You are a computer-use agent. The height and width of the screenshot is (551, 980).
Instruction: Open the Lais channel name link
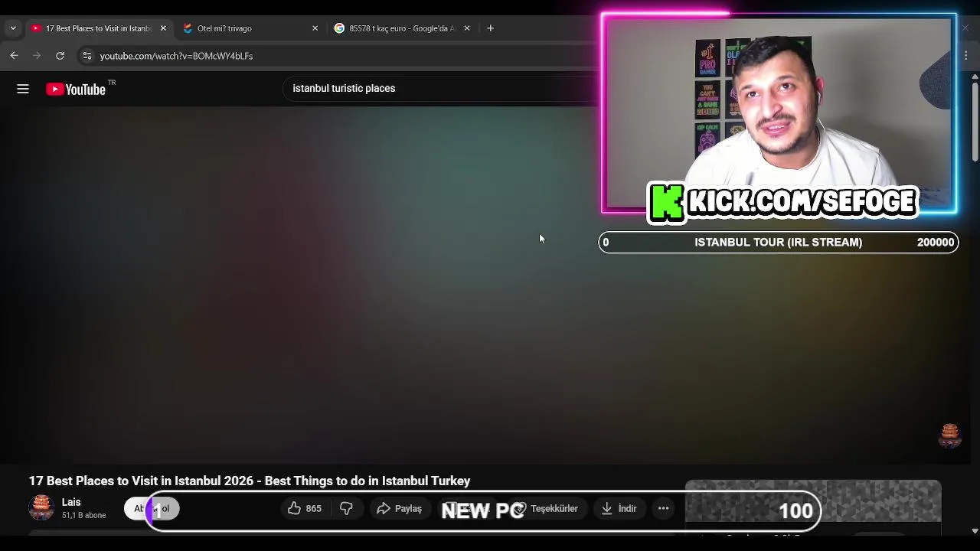click(x=71, y=502)
